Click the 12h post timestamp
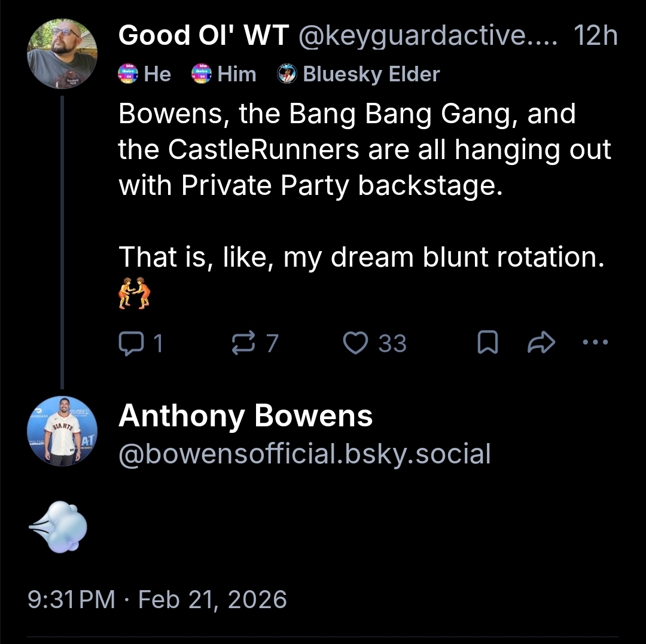Screen dimensions: 646x644 click(595, 37)
